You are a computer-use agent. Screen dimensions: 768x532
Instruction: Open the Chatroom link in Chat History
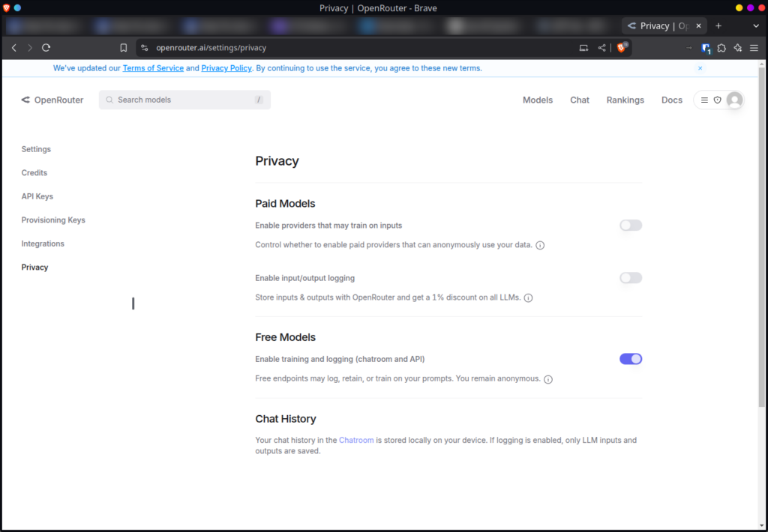(356, 440)
